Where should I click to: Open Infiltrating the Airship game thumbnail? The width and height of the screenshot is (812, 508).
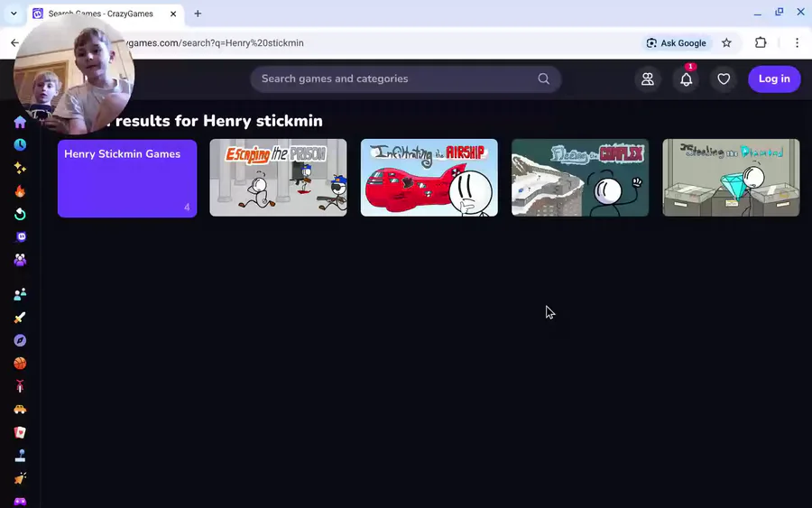click(x=429, y=178)
